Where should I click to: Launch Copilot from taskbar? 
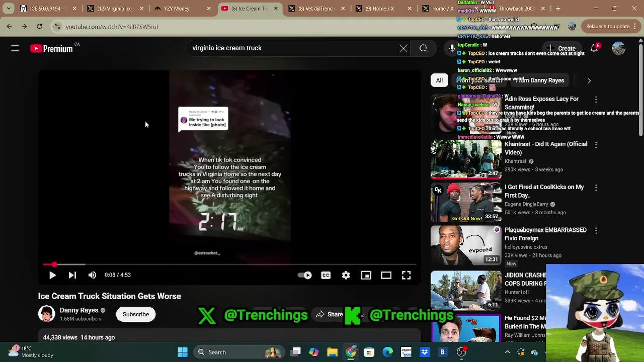click(314, 352)
